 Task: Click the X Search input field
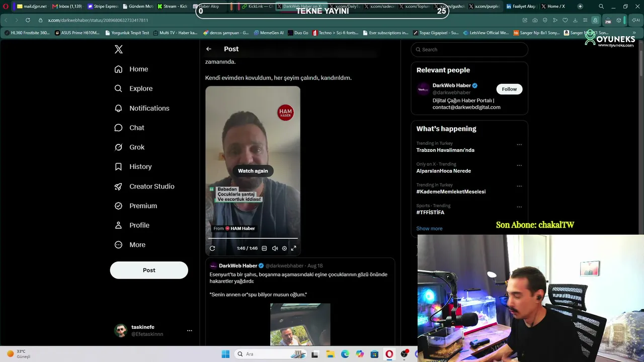tap(469, 49)
